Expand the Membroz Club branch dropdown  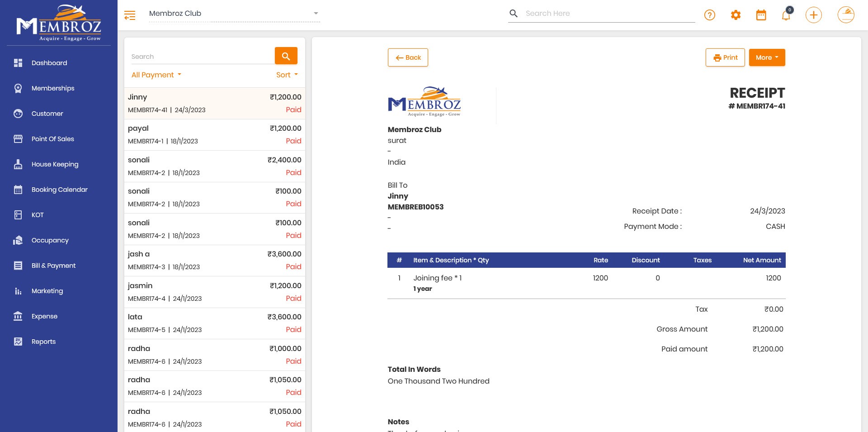[x=235, y=14]
